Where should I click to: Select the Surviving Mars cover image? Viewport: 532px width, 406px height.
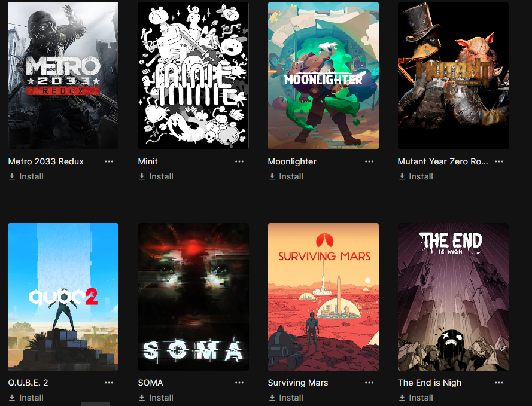pos(323,297)
